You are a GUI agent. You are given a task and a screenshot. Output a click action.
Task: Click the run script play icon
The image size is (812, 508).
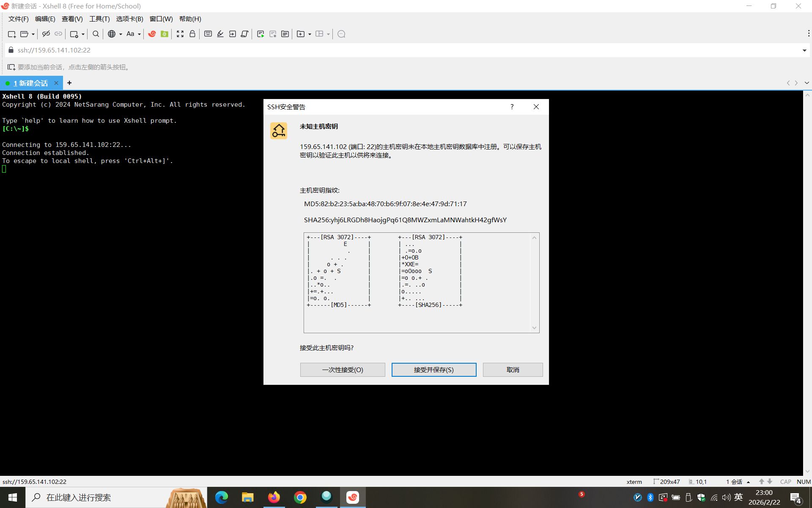tap(261, 34)
